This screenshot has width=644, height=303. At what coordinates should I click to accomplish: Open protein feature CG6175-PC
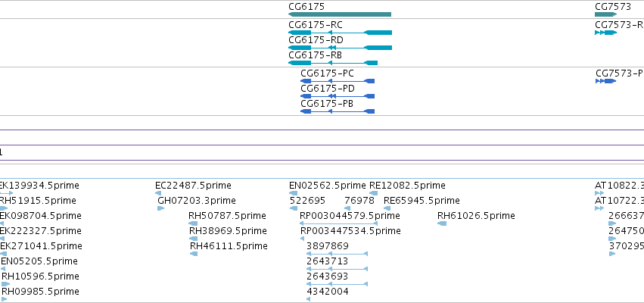click(x=328, y=73)
